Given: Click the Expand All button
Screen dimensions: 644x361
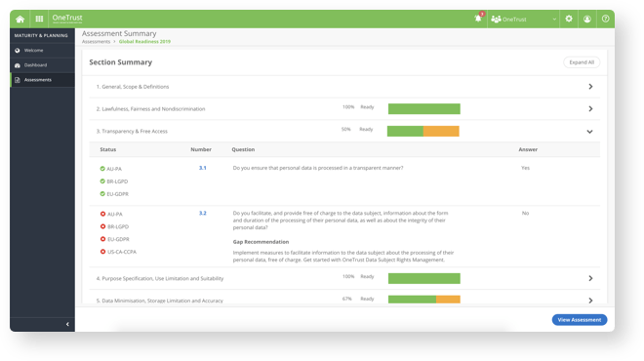Looking at the screenshot, I should (x=582, y=62).
